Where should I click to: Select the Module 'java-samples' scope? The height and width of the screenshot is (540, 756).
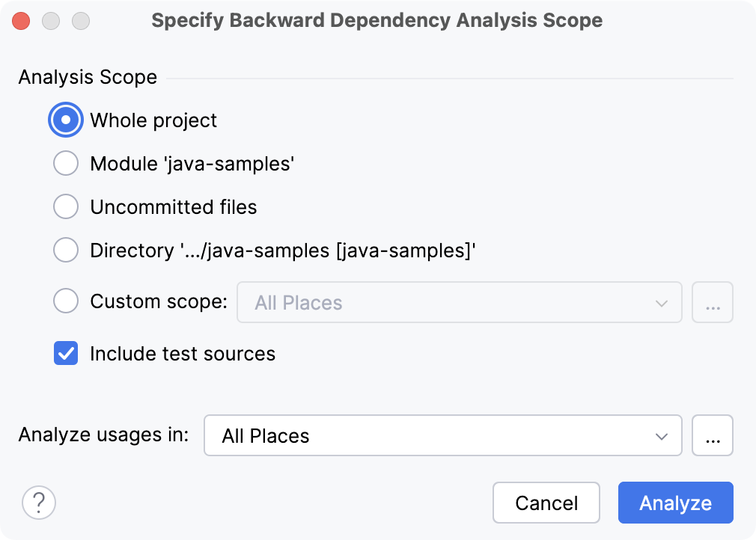pos(66,163)
